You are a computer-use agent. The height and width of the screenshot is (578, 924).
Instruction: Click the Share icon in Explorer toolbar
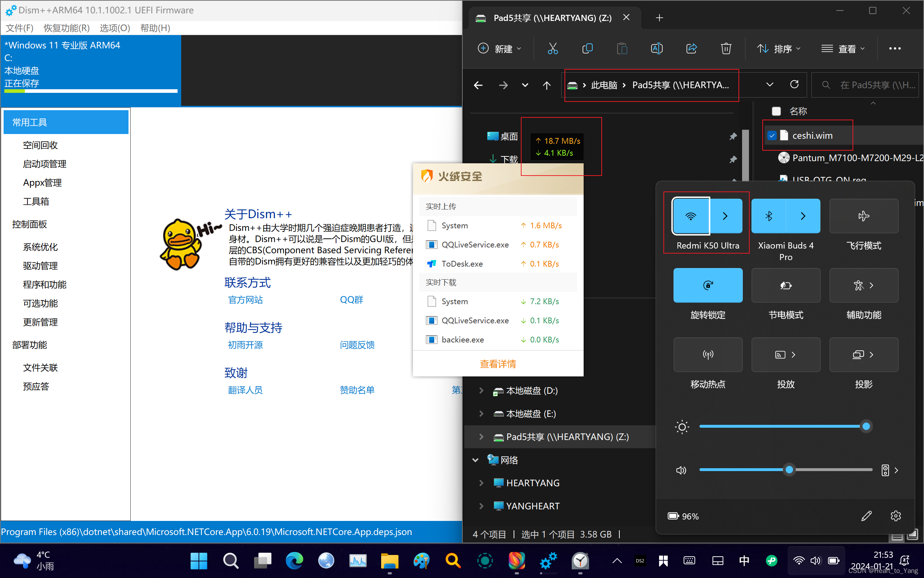pyautogui.click(x=692, y=48)
